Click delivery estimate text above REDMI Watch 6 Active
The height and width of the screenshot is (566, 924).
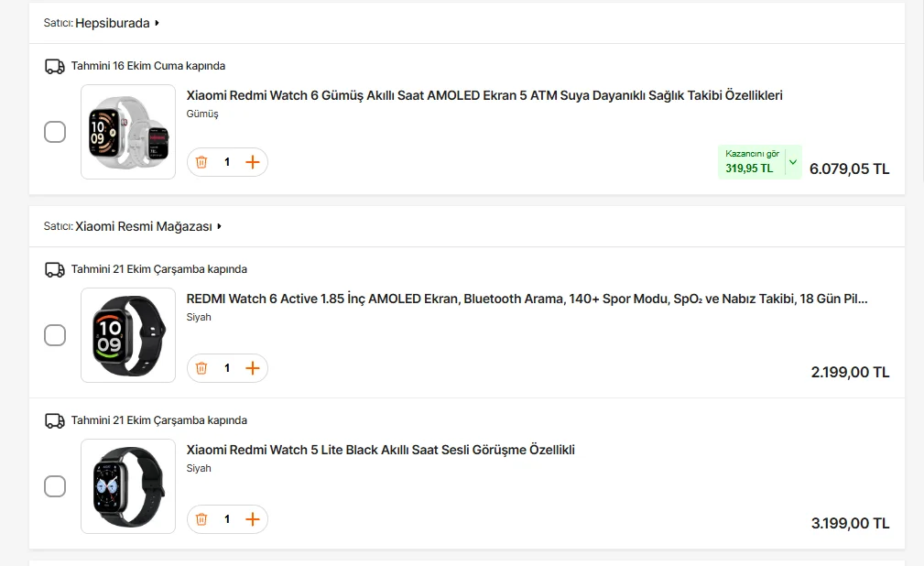[x=159, y=269]
